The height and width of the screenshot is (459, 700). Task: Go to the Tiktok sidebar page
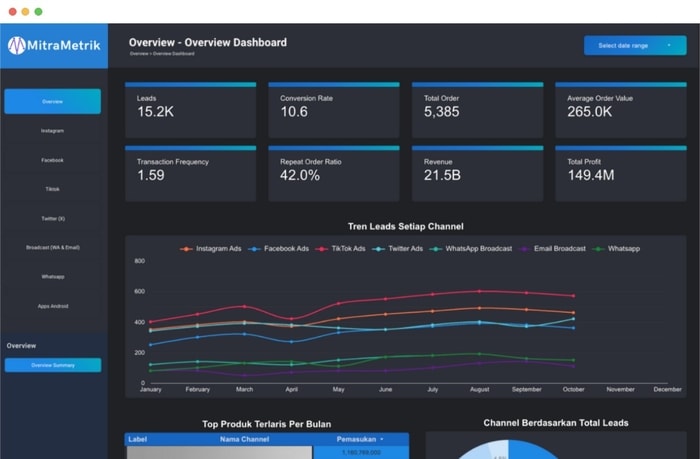(53, 189)
